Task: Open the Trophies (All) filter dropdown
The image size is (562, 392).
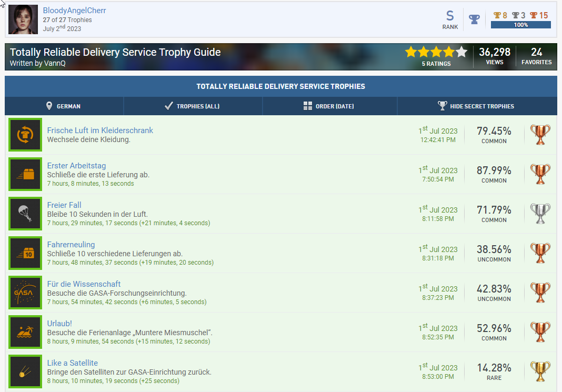Action: click(x=193, y=106)
